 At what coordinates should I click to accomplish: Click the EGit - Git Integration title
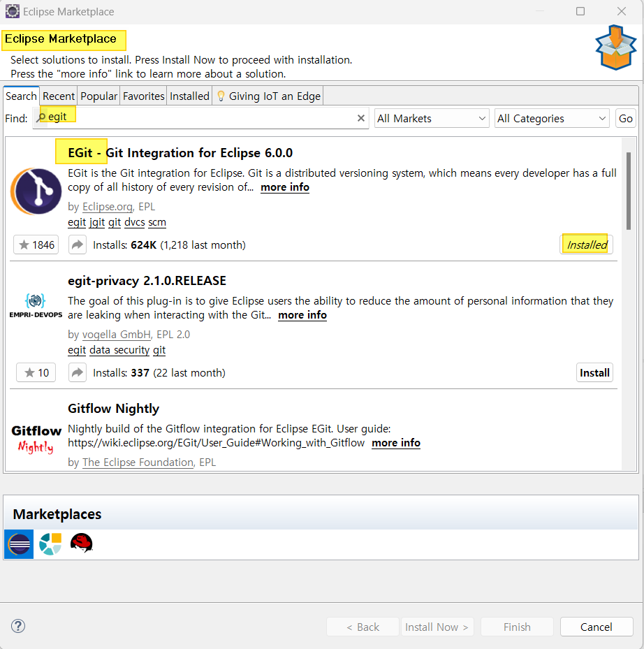click(x=180, y=153)
